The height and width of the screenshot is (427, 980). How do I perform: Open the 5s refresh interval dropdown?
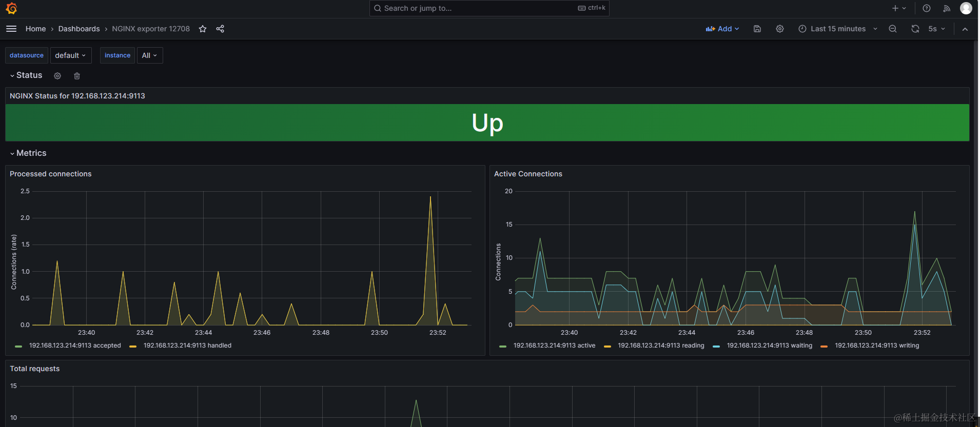point(937,29)
